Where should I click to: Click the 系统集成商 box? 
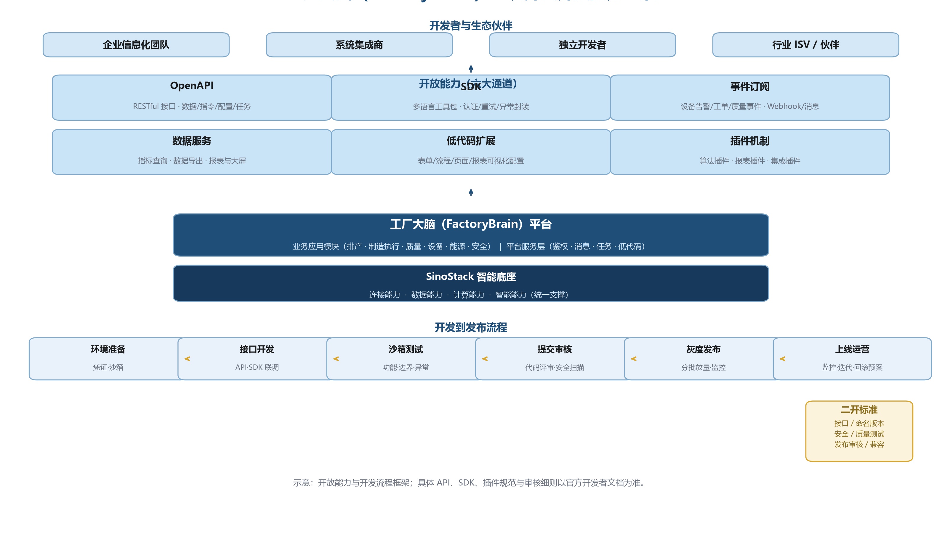click(359, 45)
